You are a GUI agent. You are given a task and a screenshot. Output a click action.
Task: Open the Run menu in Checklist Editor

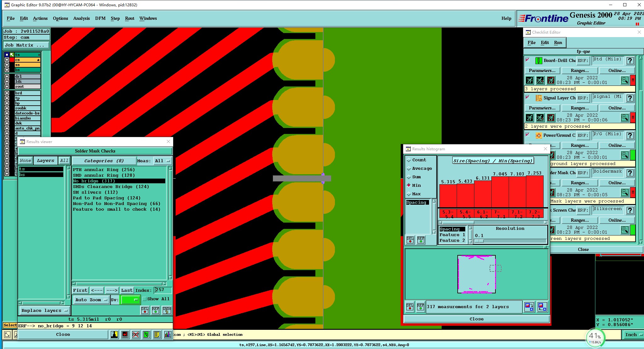click(x=558, y=42)
